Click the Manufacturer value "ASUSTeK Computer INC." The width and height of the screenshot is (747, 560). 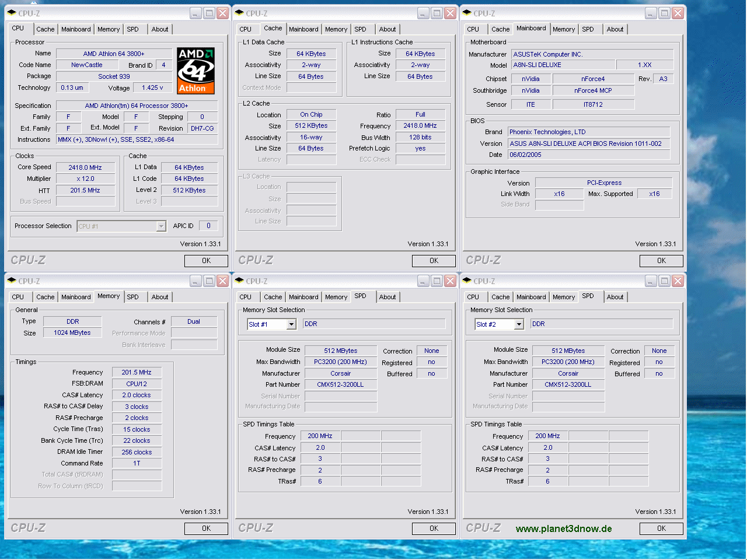pyautogui.click(x=592, y=54)
